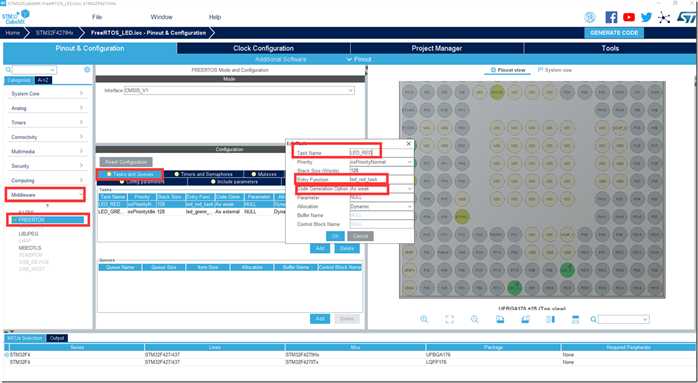Confirm the dialog with OK
The image size is (698, 383).
[x=335, y=236]
